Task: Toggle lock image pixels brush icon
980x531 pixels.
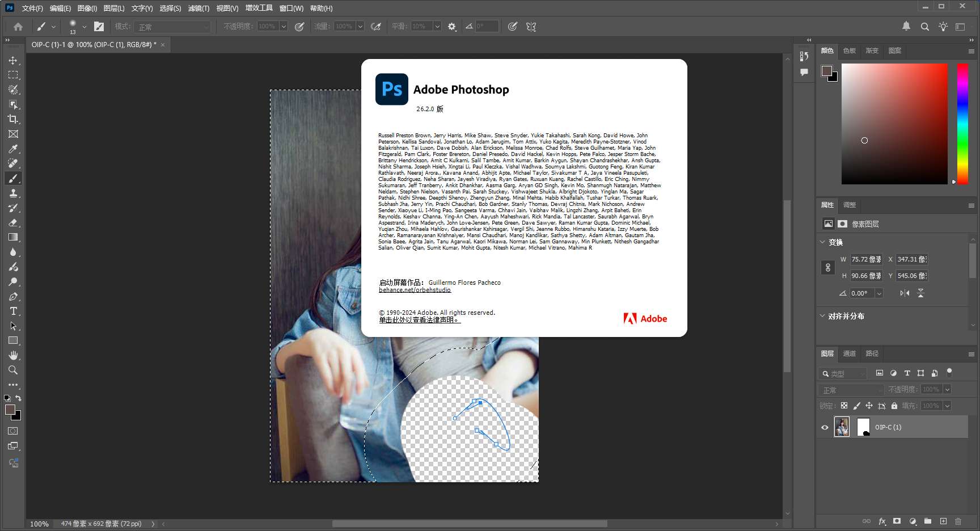Action: (x=856, y=406)
